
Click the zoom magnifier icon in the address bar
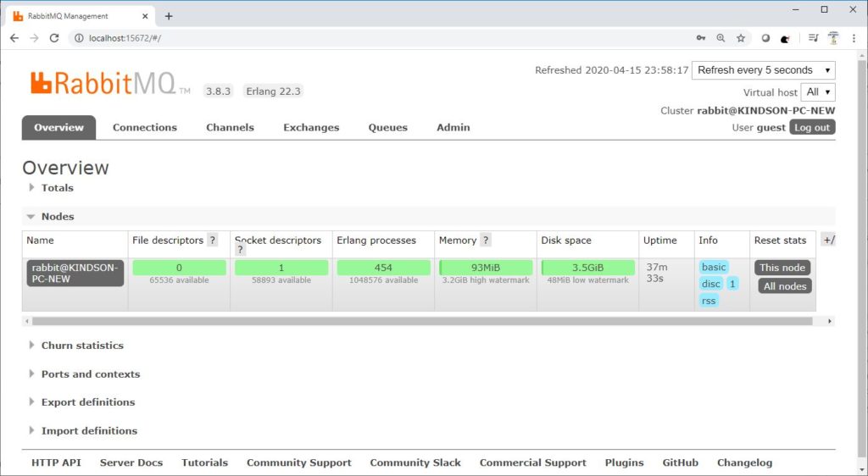(721, 38)
